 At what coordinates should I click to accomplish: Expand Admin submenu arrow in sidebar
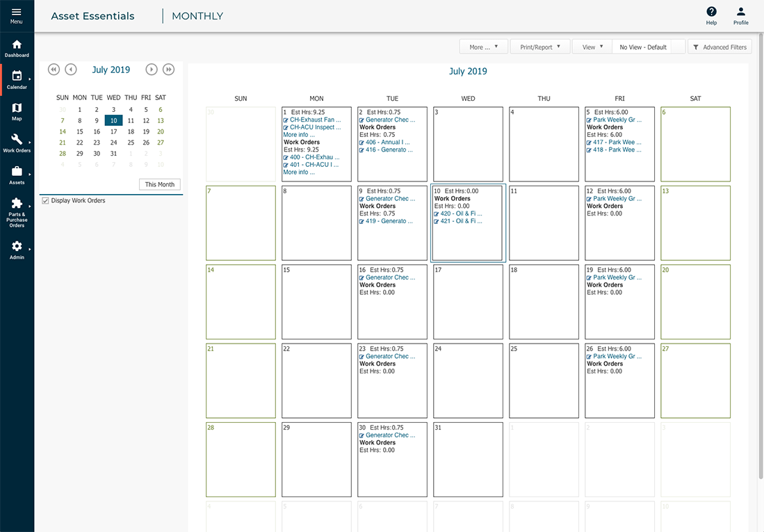click(x=30, y=249)
